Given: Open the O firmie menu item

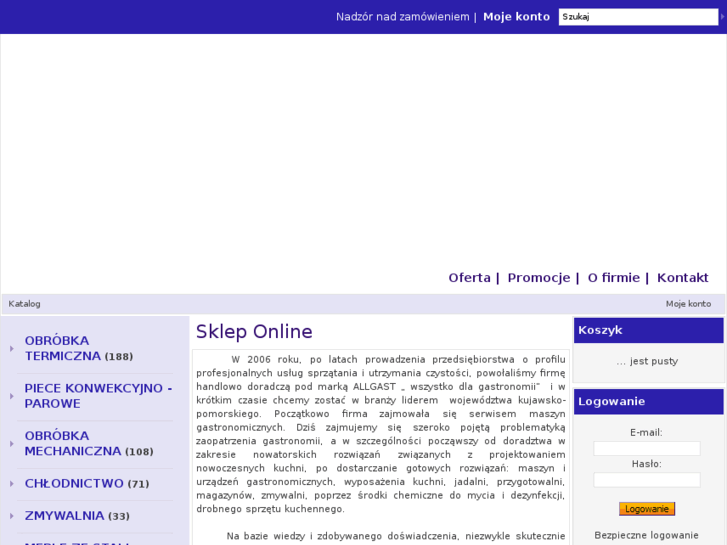Looking at the screenshot, I should point(613,277).
